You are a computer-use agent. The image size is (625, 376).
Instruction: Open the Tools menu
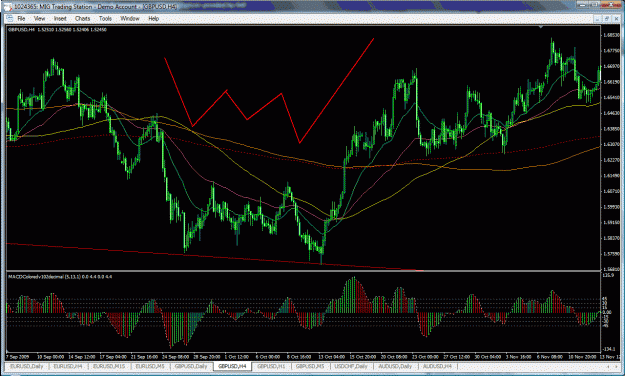tap(105, 18)
